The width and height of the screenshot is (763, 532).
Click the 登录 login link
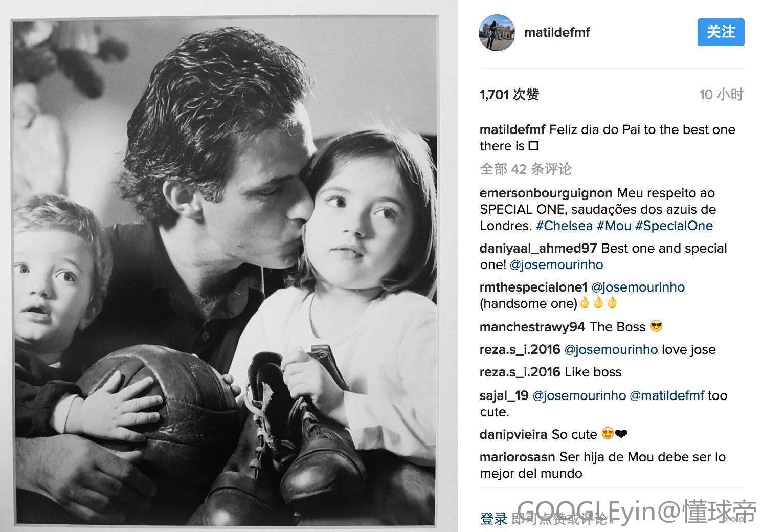493,518
